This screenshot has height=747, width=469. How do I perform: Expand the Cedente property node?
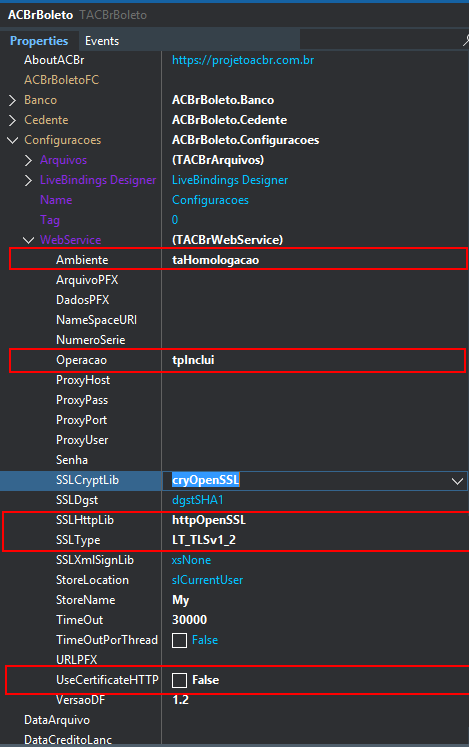pos(12,120)
